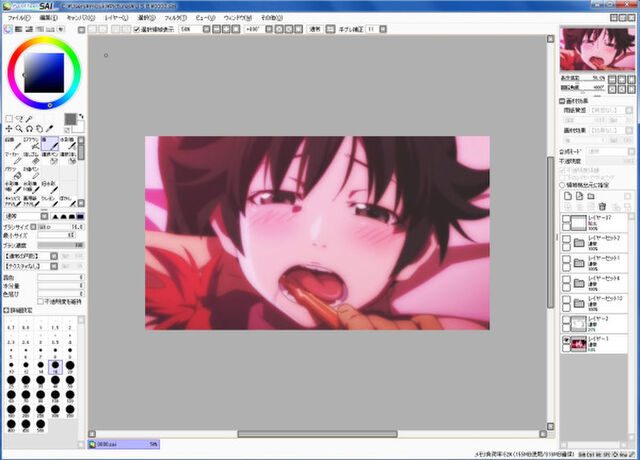Open the canvas zoom percentage dropdown

click(x=195, y=29)
